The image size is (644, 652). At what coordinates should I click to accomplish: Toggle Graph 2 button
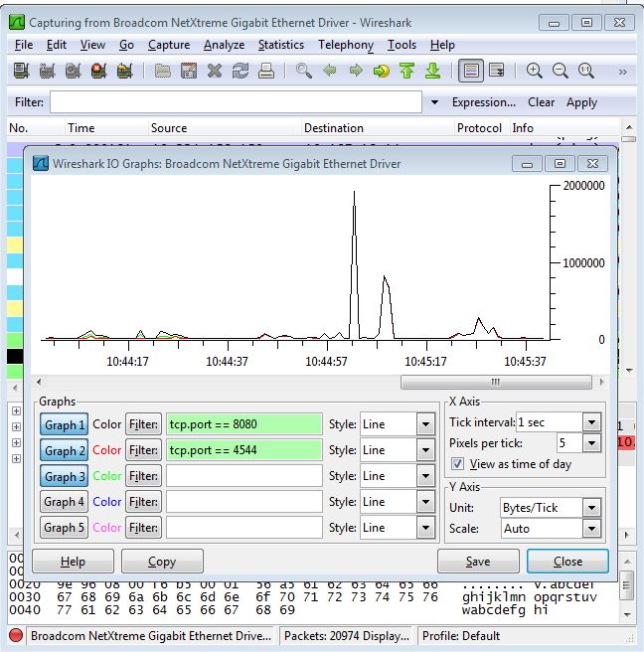click(64, 450)
